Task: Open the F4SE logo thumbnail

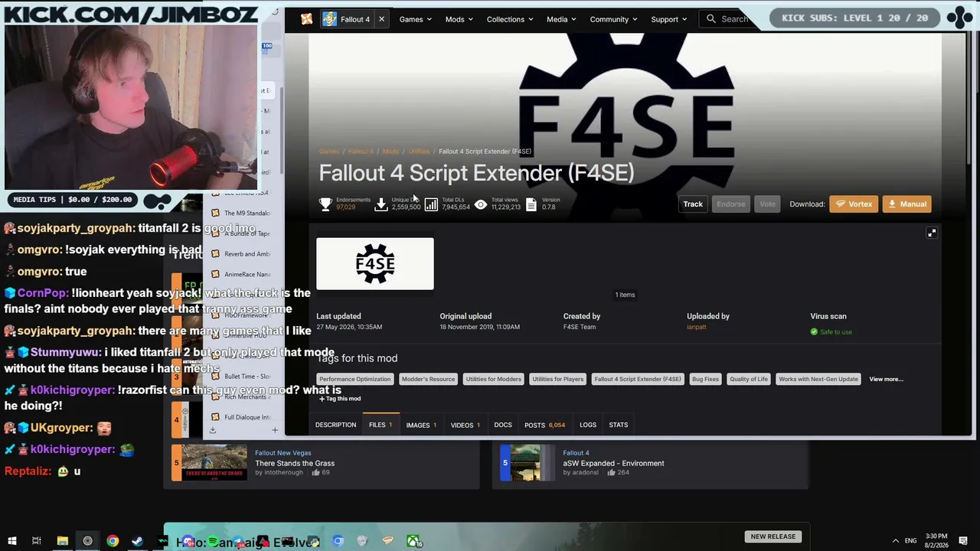Action: tap(375, 264)
